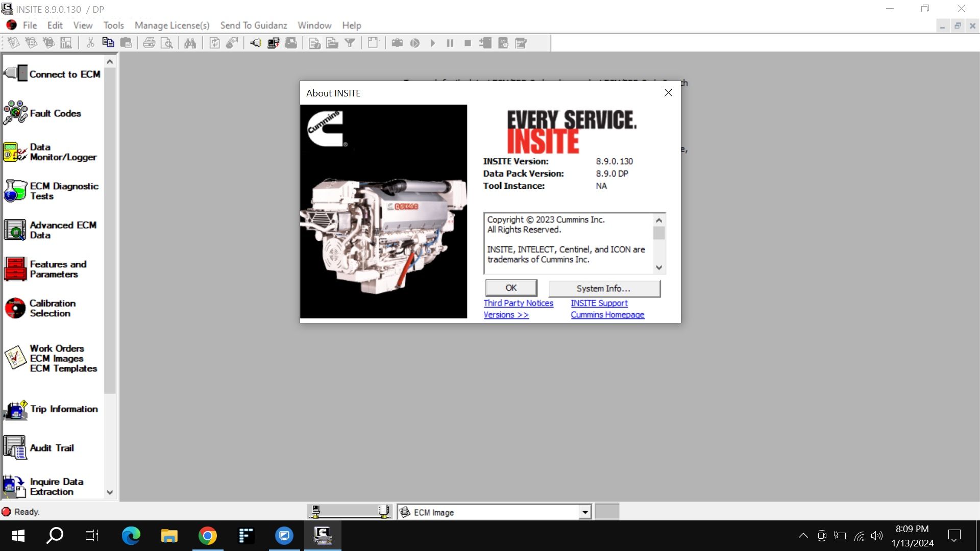Click the Copy toolbar icon
Viewport: 980px width, 551px height.
(108, 43)
